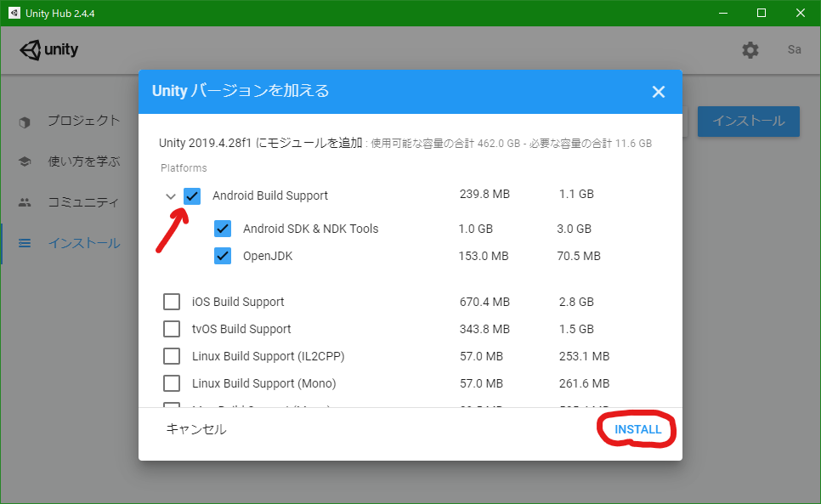Uncheck Android SDK & NDK Tools checkbox
Screen dimensions: 821x504
pyautogui.click(x=223, y=229)
